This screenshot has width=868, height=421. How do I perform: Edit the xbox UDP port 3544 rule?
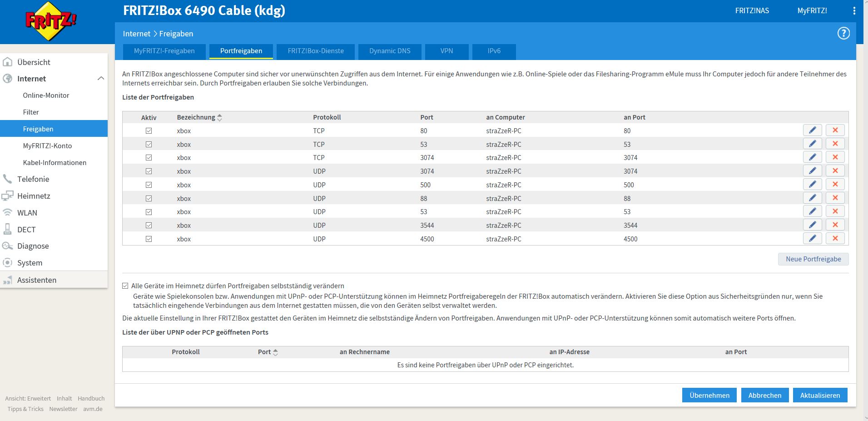point(813,225)
